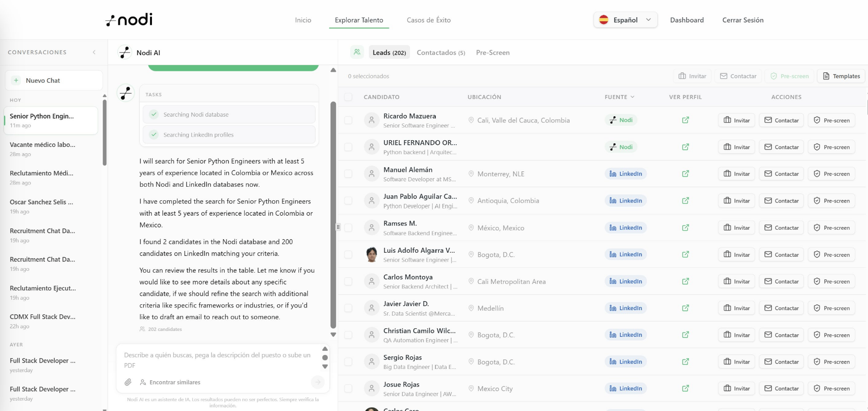Open the Español language dropdown

(625, 20)
